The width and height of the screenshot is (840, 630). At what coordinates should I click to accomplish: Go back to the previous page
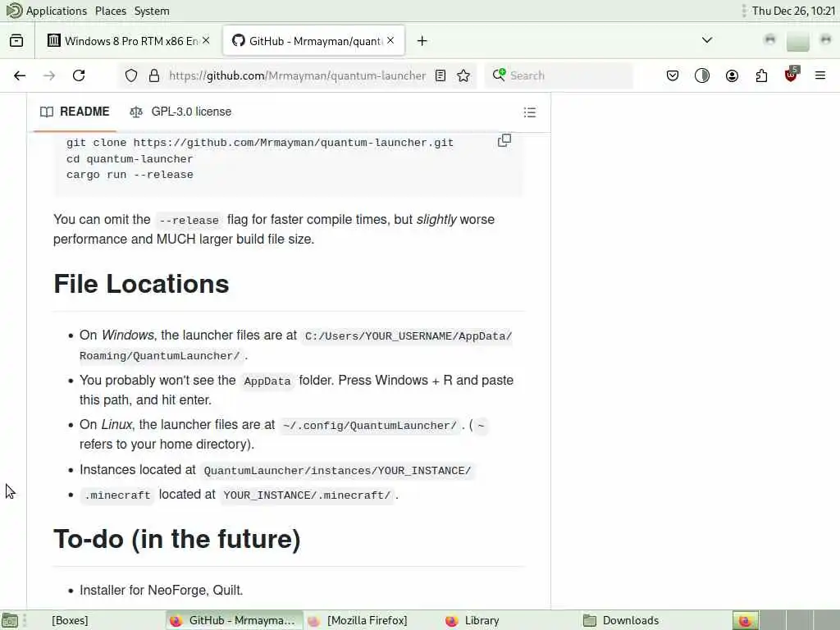click(x=20, y=75)
